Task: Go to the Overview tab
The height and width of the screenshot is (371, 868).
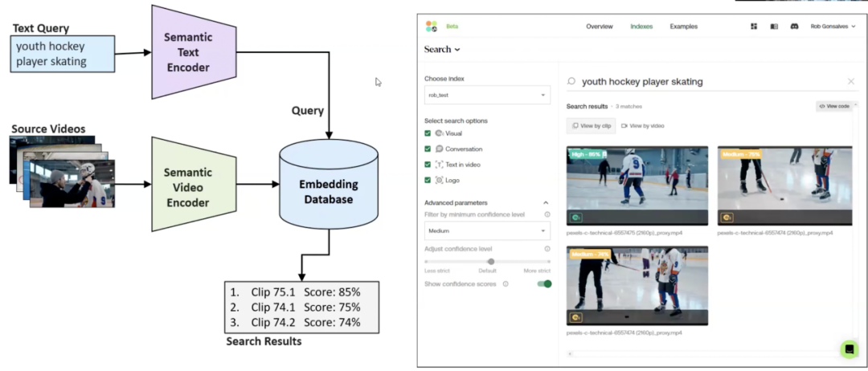Action: [x=600, y=26]
